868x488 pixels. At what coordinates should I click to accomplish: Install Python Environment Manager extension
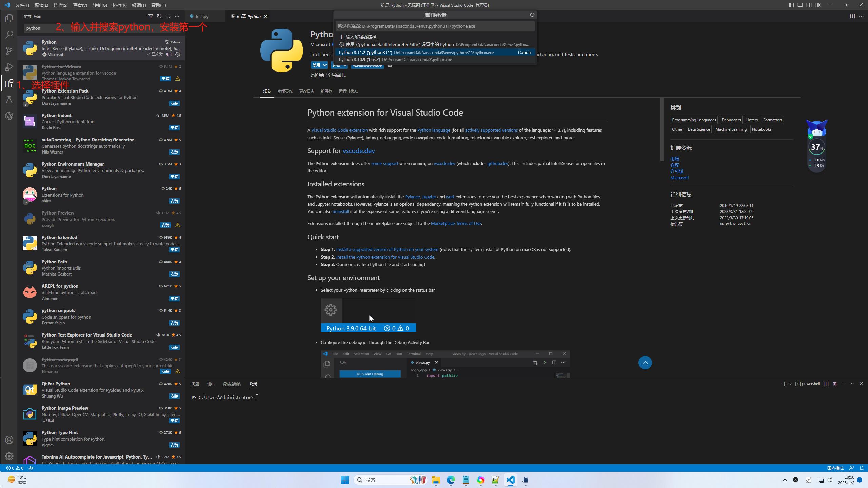click(x=174, y=177)
